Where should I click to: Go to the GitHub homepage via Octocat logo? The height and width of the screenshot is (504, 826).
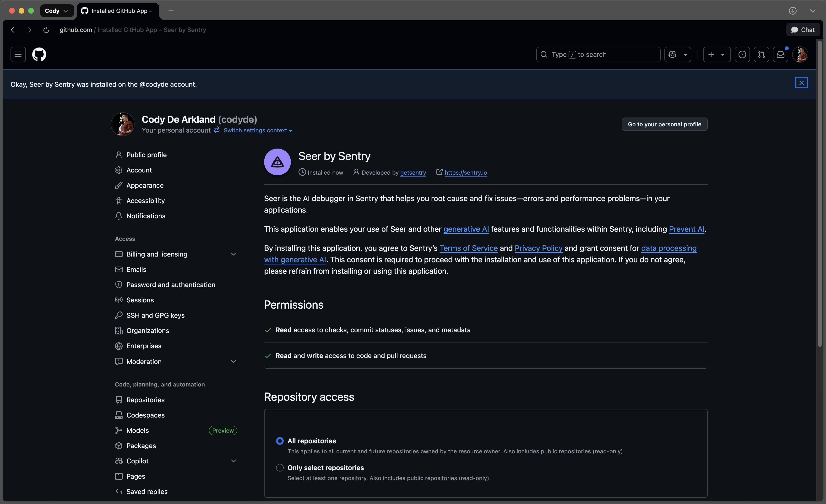click(x=39, y=54)
